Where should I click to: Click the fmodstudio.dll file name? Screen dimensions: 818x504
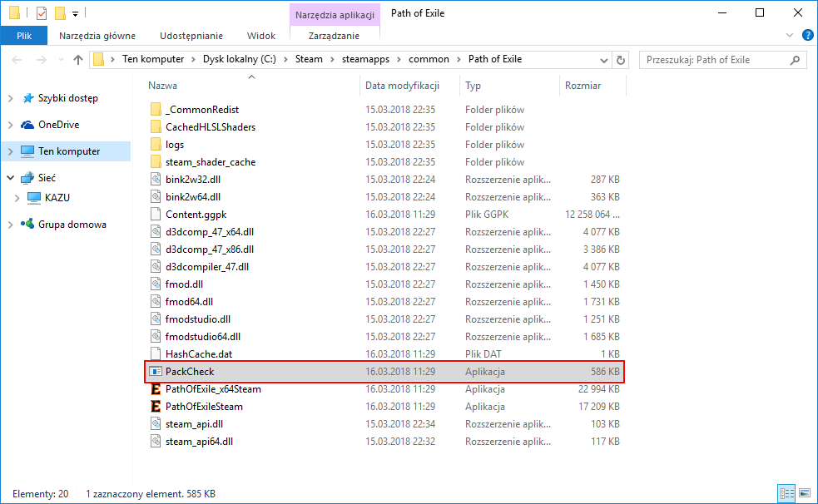(x=198, y=319)
